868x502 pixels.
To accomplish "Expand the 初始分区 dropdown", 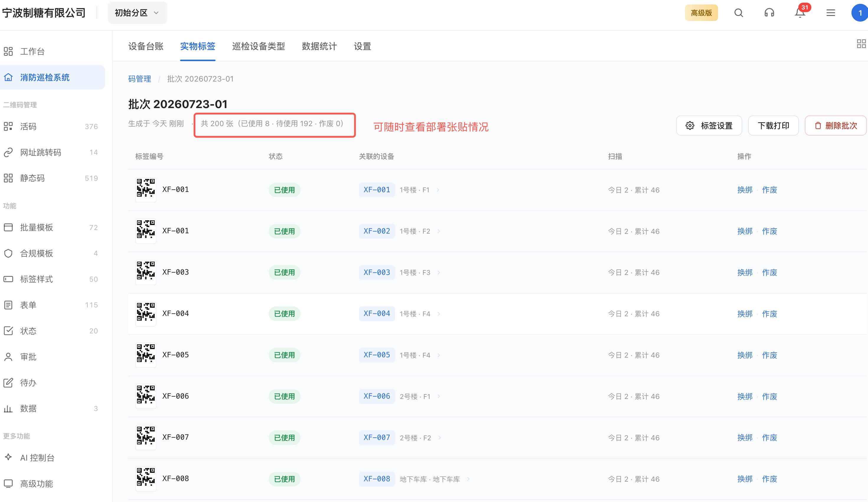I will 137,13.
